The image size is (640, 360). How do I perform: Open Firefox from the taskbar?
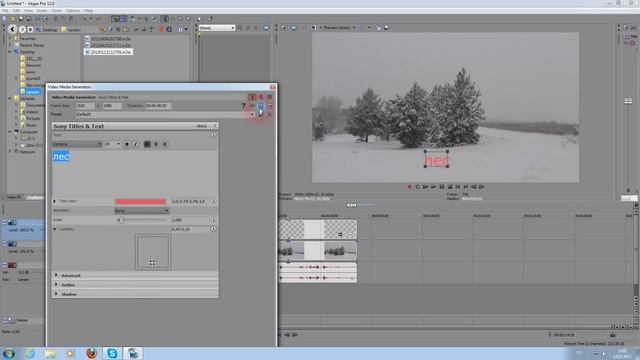coord(92,353)
